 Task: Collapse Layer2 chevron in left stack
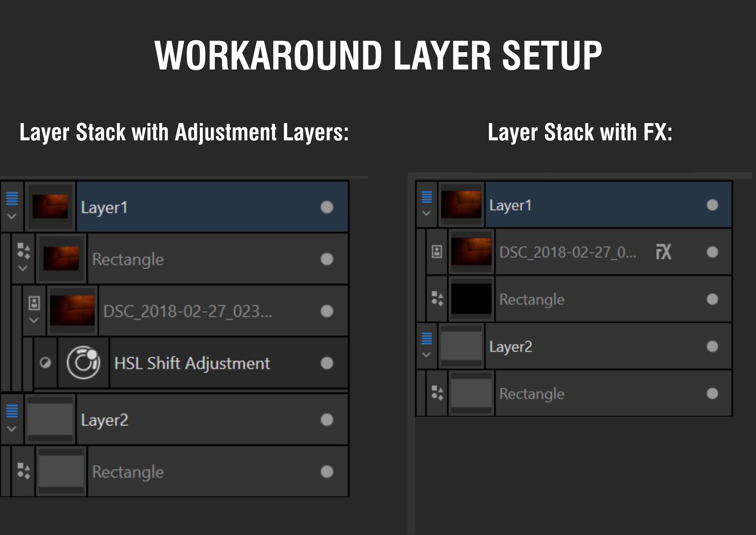coord(12,429)
